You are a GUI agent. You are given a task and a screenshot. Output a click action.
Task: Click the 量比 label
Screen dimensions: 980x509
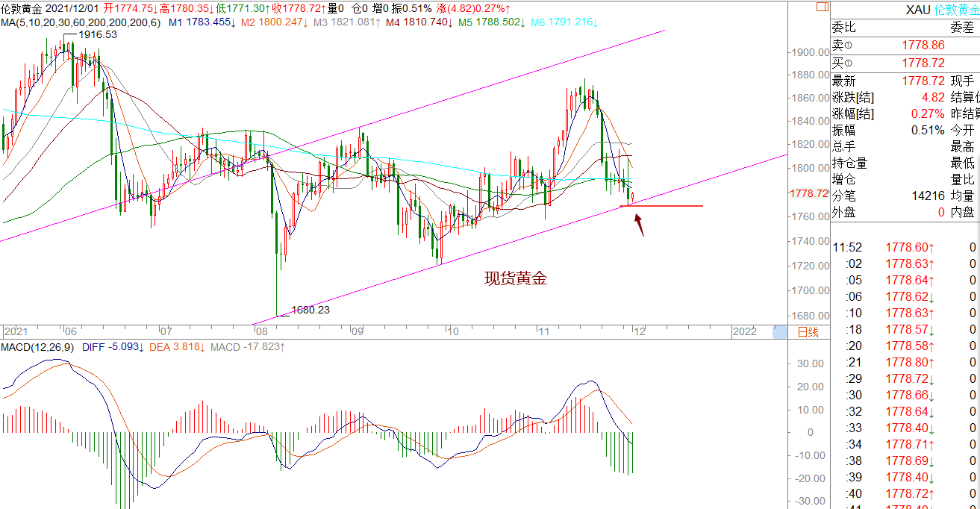point(962,179)
